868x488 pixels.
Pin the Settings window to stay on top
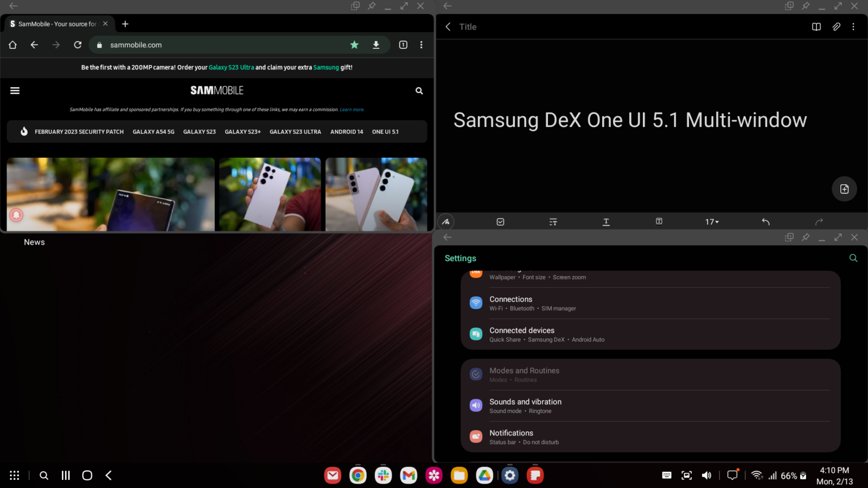(806, 237)
